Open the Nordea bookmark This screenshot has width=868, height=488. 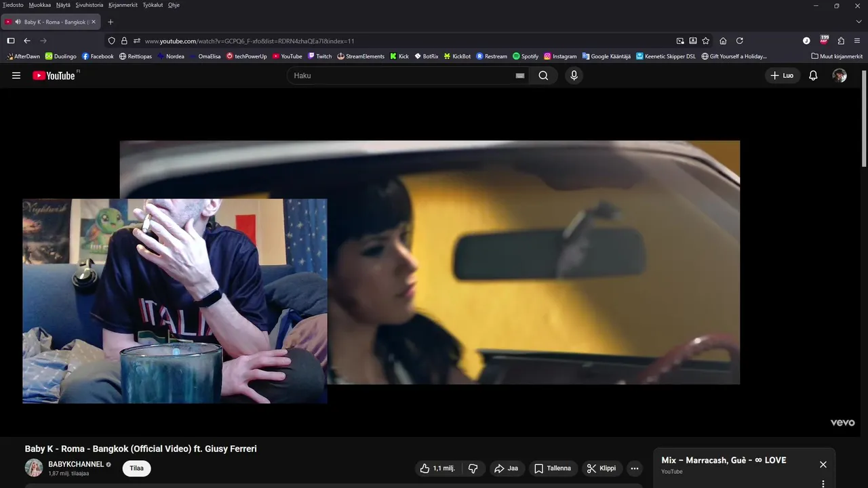pyautogui.click(x=171, y=56)
